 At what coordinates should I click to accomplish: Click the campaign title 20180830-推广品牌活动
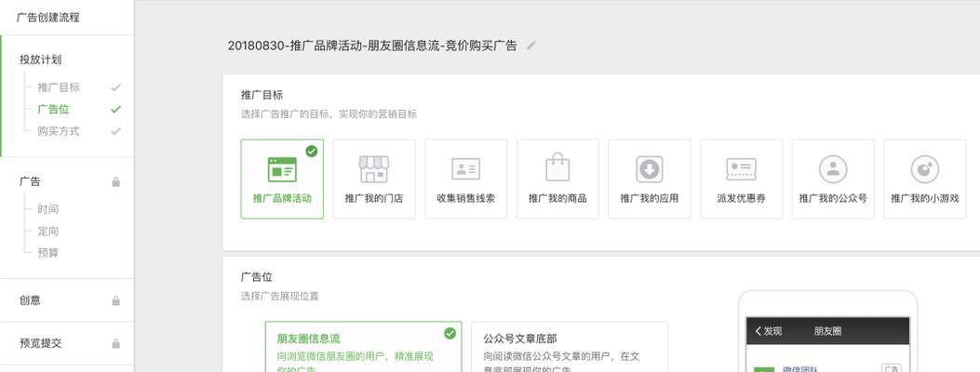372,46
